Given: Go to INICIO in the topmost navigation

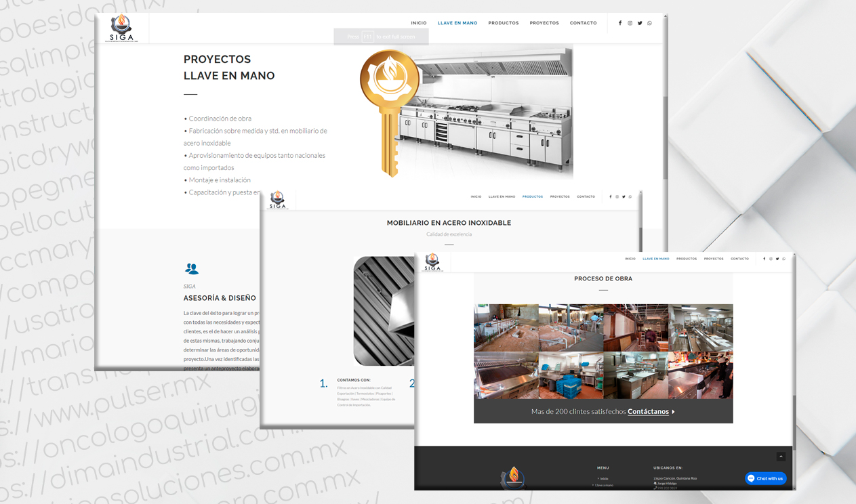Looking at the screenshot, I should coord(418,23).
